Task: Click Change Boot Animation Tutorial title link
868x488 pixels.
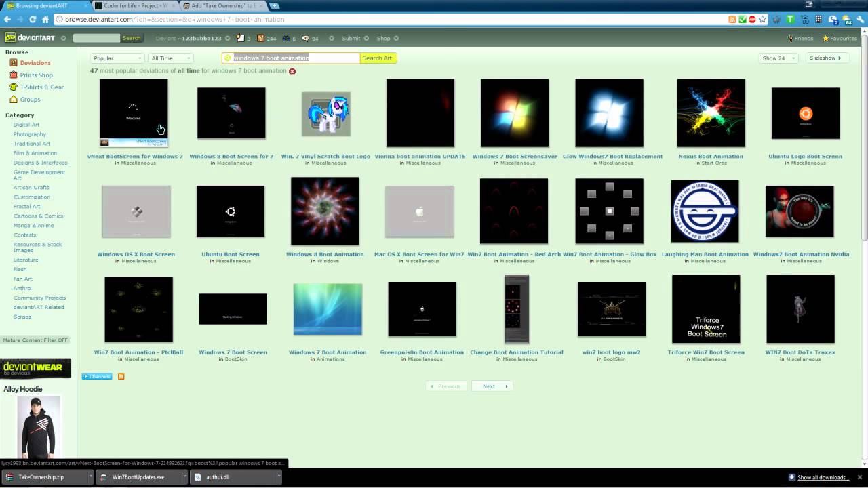Action: [517, 352]
